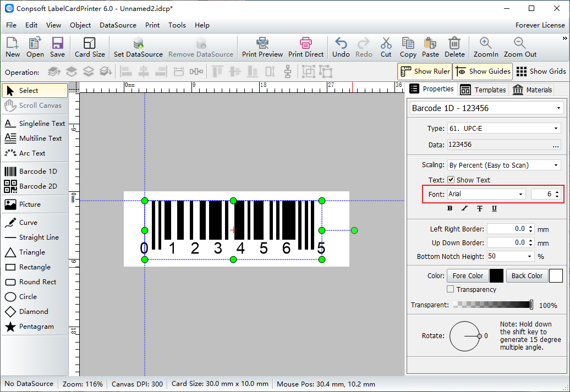Open Print Preview

262,47
